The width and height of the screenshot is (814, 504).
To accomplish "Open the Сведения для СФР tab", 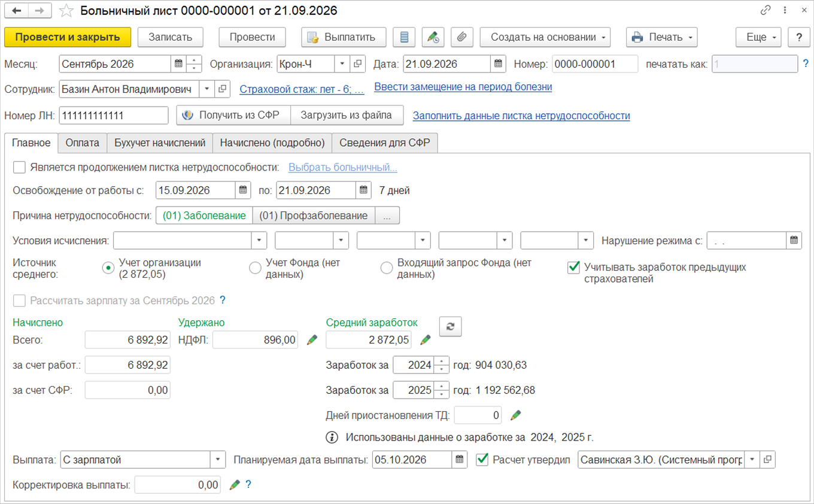I will click(385, 143).
